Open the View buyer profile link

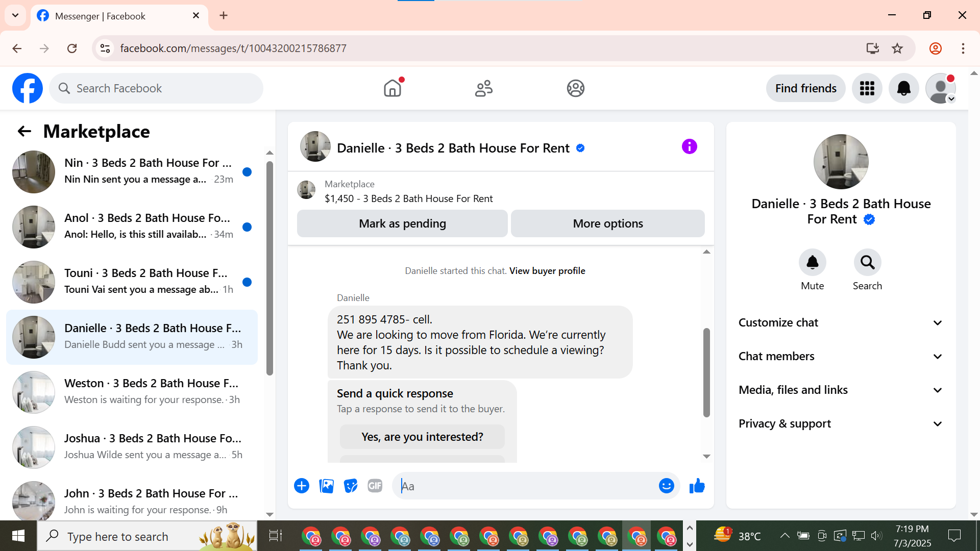547,271
